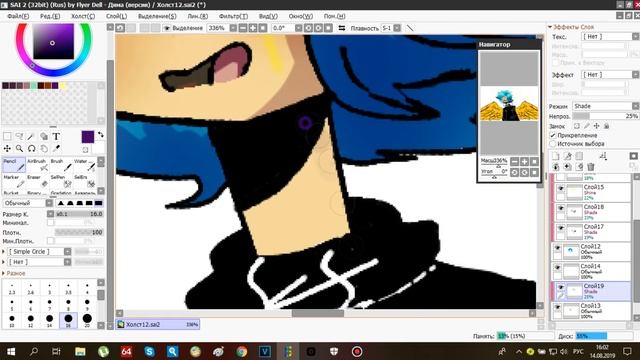Zoom out button in the Navigator panel
Viewport: 640px width, 360px height.
(514, 162)
